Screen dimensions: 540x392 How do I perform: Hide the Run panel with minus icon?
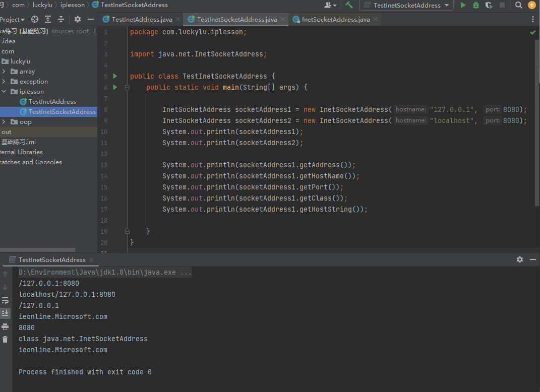[x=533, y=259]
